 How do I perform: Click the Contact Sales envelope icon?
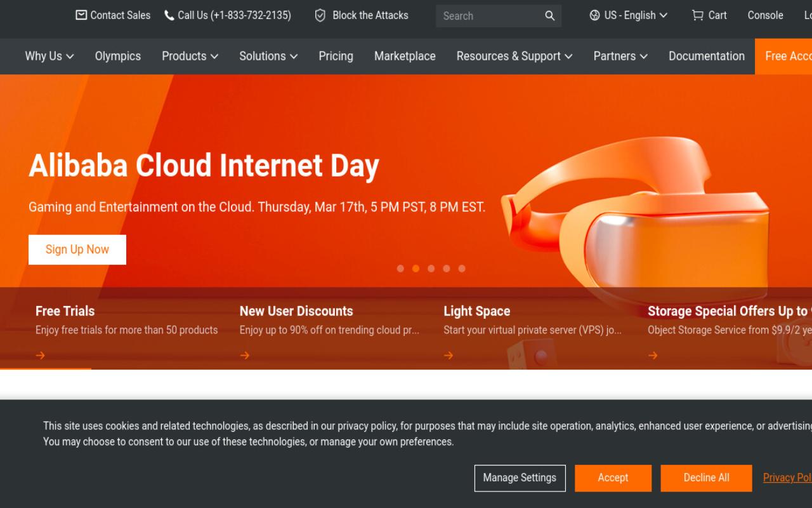coord(81,15)
